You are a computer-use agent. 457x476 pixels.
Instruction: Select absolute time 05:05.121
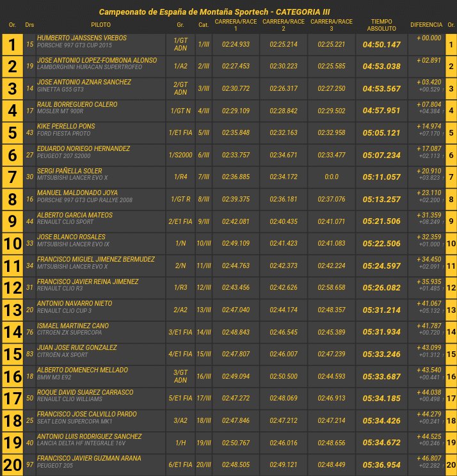[x=381, y=133]
